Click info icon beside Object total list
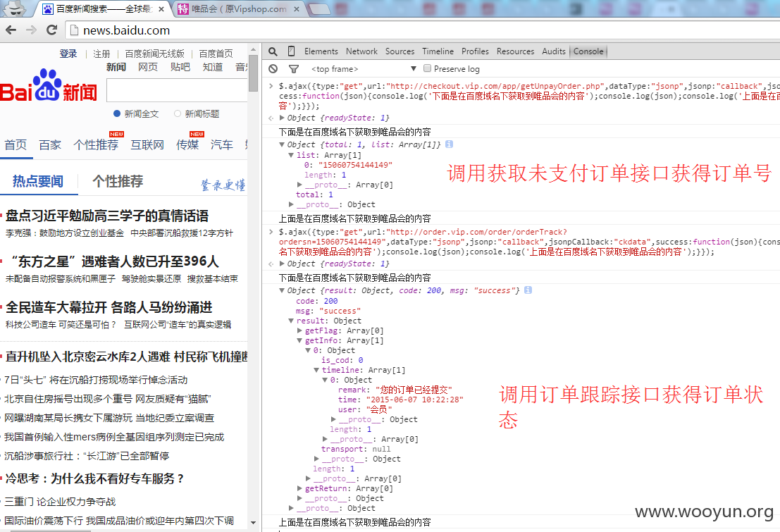Image resolution: width=780 pixels, height=532 pixels. click(x=450, y=144)
